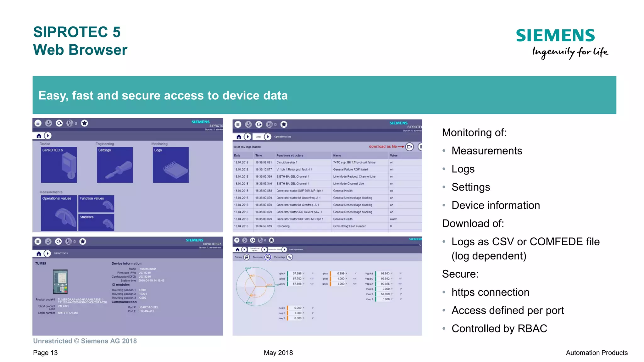Screen dimensions: 644x362
Task: Click the serial number BMTTTT123456
Action: click(68, 313)
